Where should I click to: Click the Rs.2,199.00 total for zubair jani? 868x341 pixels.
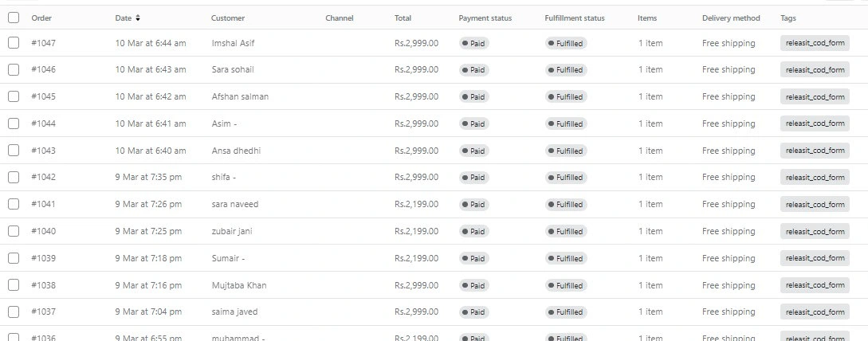pyautogui.click(x=416, y=231)
